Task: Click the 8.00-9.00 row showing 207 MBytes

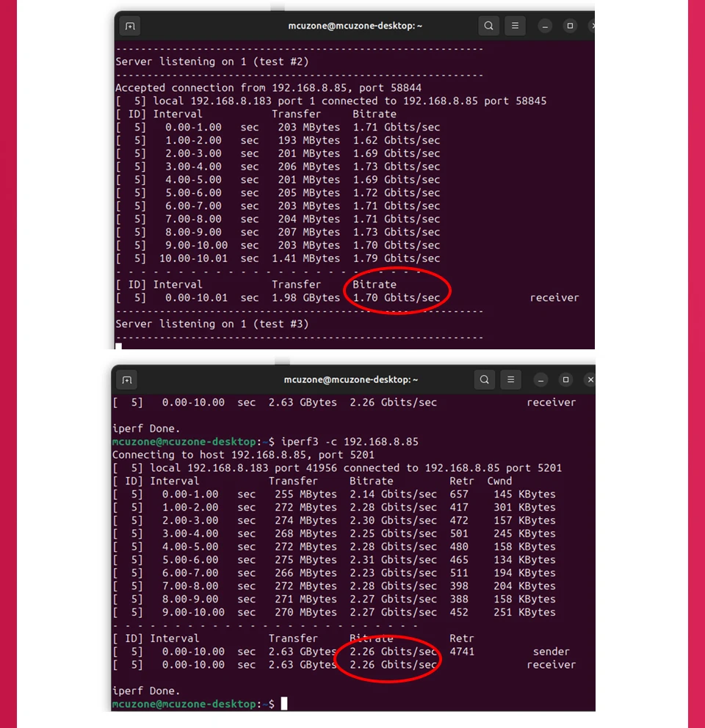Action: point(278,232)
